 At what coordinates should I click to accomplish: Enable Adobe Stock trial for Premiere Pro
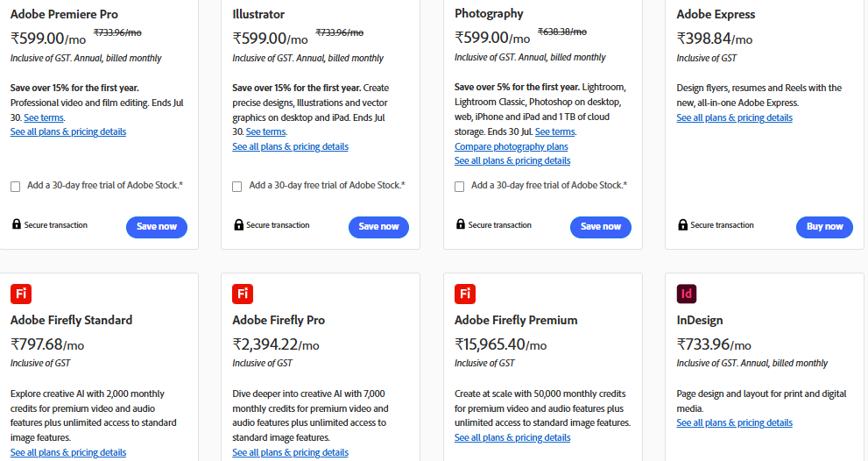pos(16,187)
